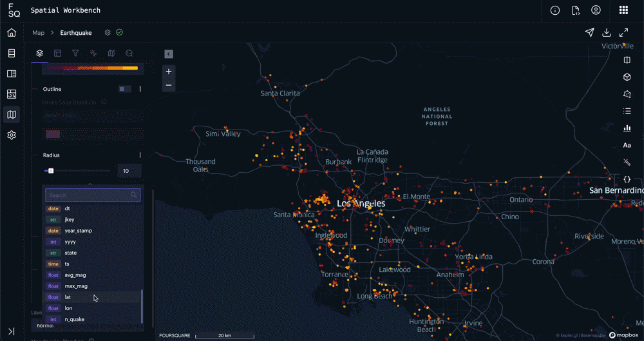Viewport: 644px width, 341px height.
Task: Select the lat float field
Action: pyautogui.click(x=93, y=297)
